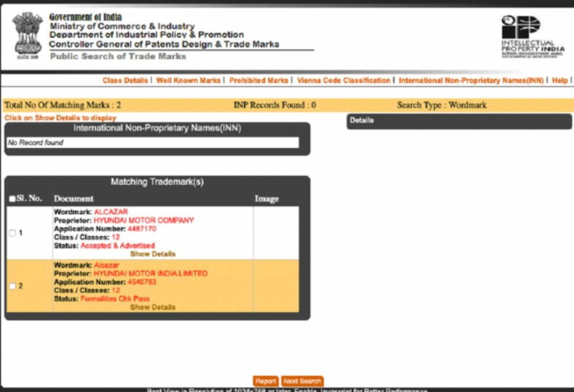Click 'Total No Of Matching Marks : 2'
Image resolution: width=574 pixels, height=392 pixels.
pos(63,105)
